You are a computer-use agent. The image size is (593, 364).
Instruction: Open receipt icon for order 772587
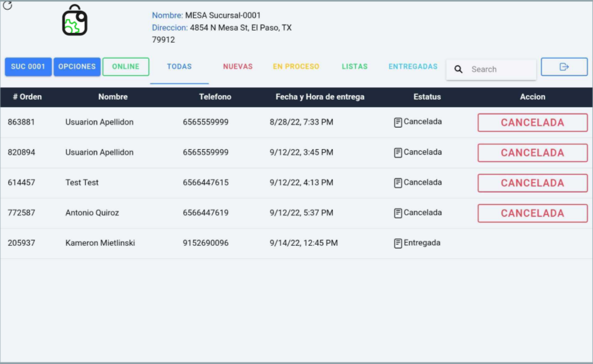398,213
